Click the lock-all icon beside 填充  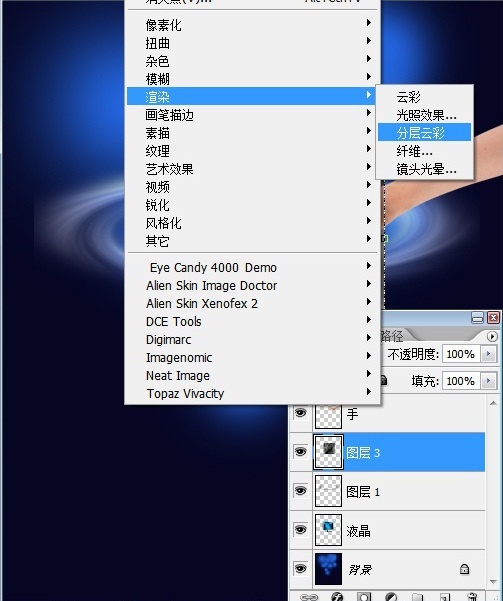(x=383, y=380)
